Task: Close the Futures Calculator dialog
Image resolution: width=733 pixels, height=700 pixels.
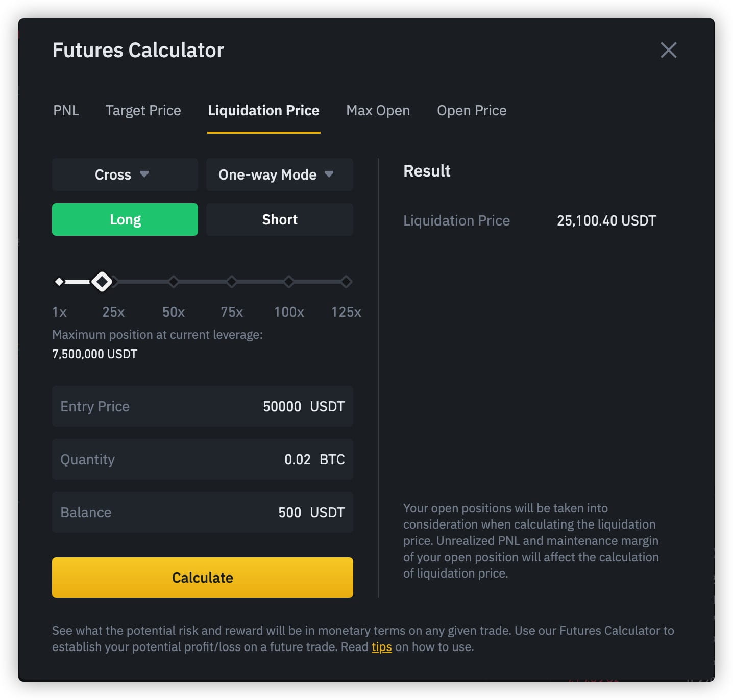Action: tap(668, 50)
